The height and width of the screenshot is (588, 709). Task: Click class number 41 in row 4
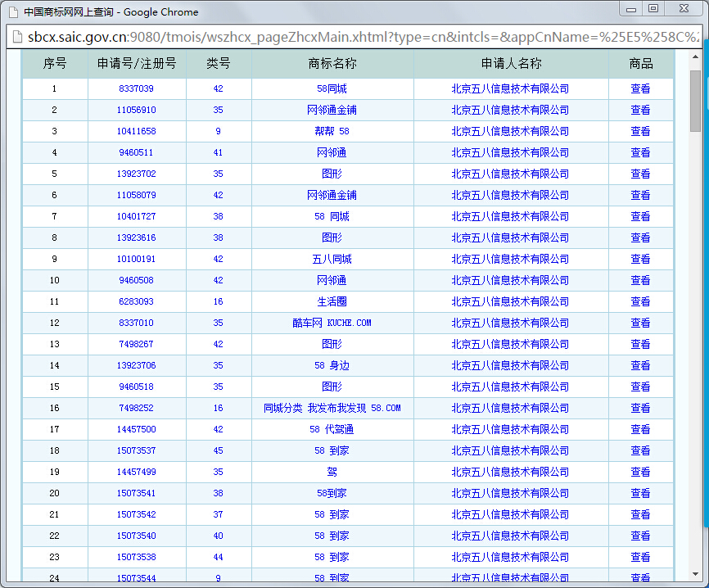tap(219, 152)
